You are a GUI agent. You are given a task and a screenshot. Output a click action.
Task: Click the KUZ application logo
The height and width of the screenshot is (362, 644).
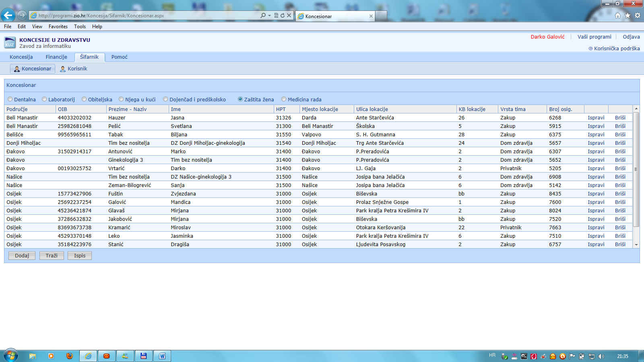point(10,43)
